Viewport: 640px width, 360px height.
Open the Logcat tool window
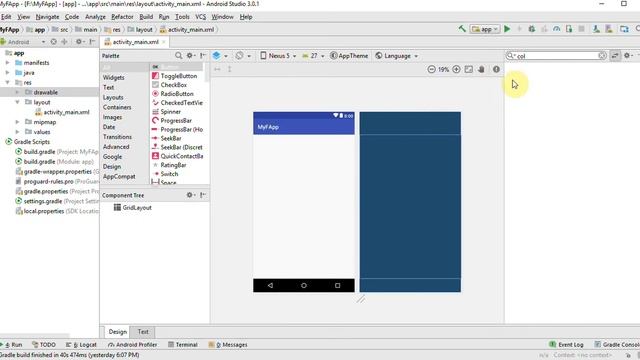[81, 344]
